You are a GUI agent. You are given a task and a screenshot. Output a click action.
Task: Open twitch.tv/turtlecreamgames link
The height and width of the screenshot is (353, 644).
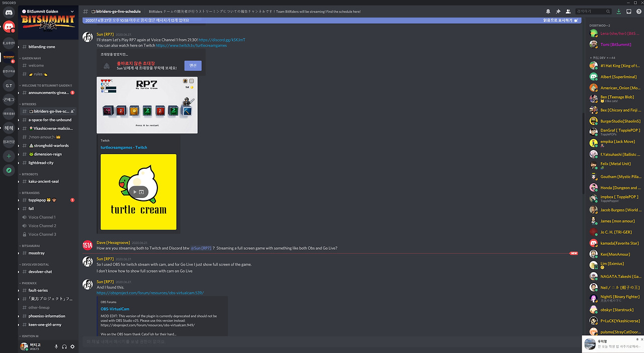click(191, 45)
